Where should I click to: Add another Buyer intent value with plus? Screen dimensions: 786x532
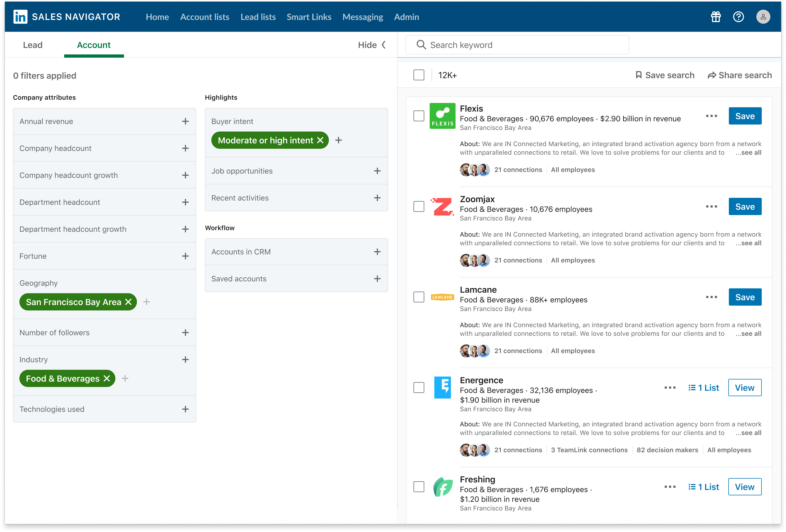pos(339,140)
